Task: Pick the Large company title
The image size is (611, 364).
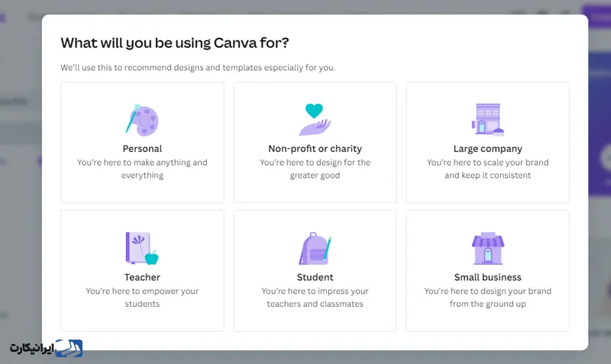Action: point(488,149)
